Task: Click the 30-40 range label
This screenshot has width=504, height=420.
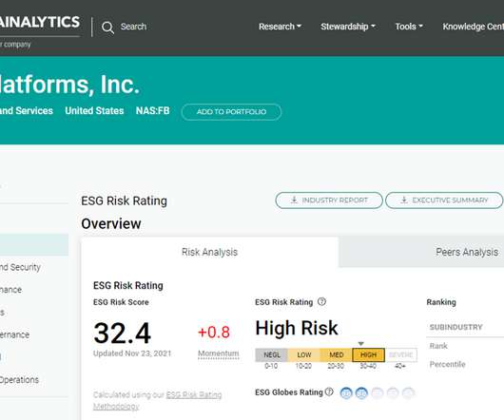Action: 368,366
